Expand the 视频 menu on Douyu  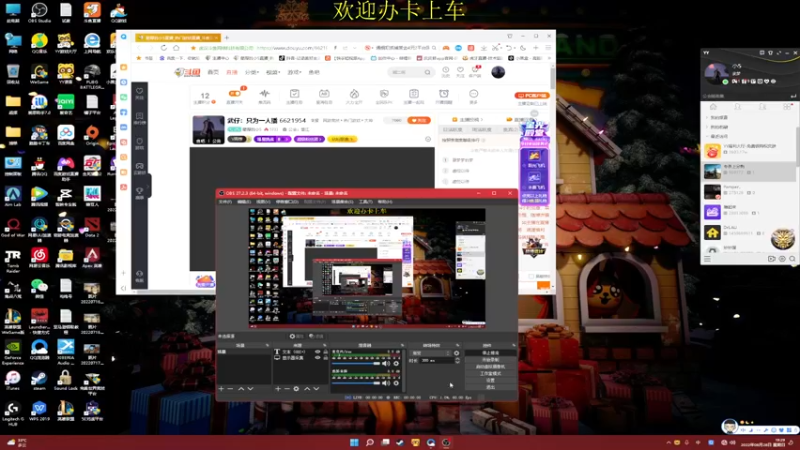(x=273, y=72)
